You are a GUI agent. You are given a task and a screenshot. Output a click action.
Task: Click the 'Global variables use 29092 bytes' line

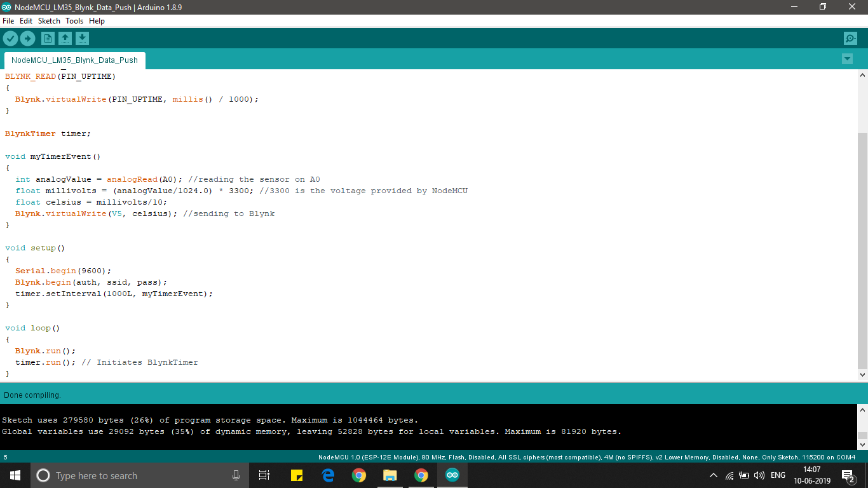[311, 431]
